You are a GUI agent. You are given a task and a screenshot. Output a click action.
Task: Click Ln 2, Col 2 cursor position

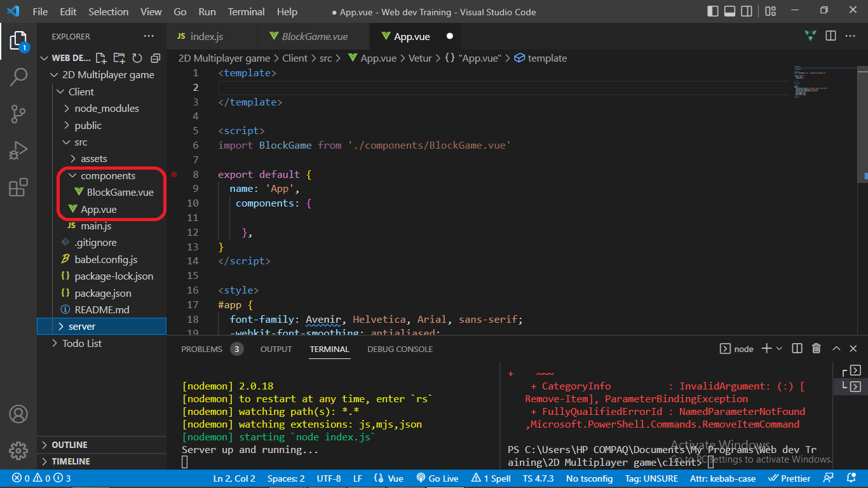click(234, 478)
